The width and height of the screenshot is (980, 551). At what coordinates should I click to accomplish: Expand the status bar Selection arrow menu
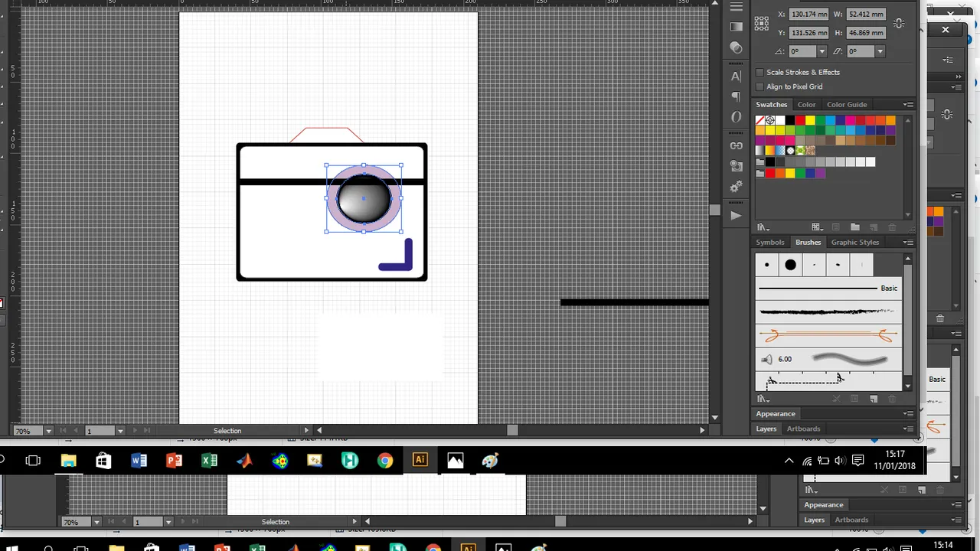pos(307,430)
